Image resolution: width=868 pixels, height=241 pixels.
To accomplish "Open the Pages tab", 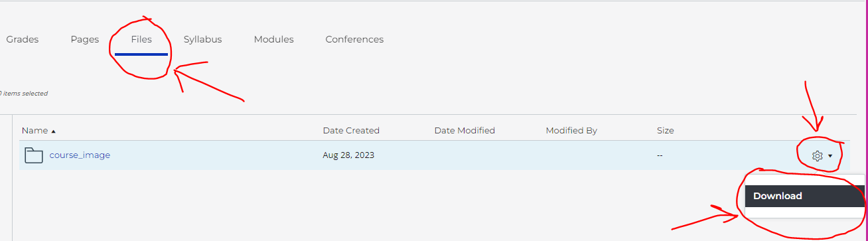I will (x=85, y=39).
